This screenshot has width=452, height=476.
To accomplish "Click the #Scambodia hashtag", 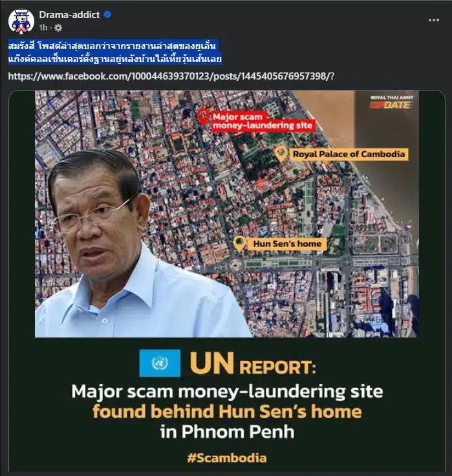I will coord(227,458).
